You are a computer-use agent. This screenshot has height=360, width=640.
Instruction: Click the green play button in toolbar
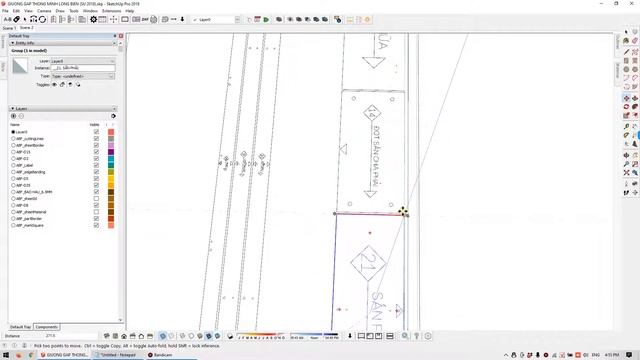point(266,20)
